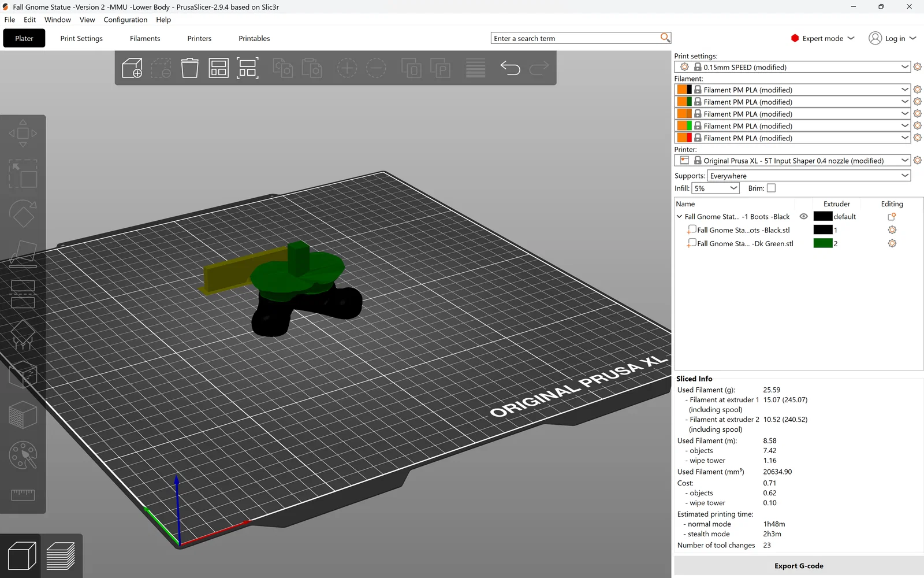
Task: Click the gear beside the Printer preset
Action: click(918, 160)
